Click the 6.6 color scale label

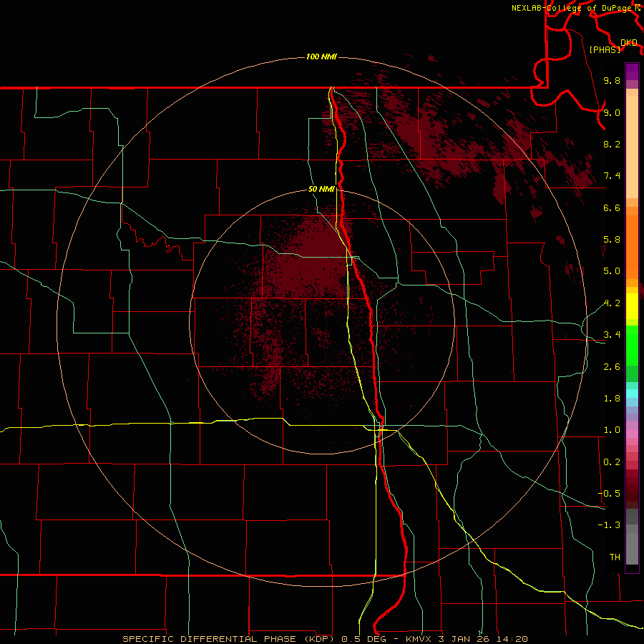tap(612, 208)
